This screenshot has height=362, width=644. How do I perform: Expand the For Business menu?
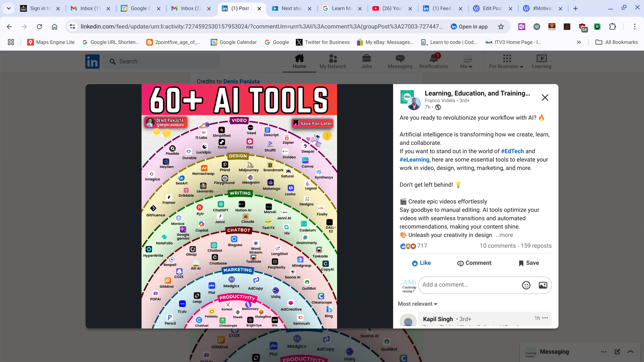click(x=506, y=62)
